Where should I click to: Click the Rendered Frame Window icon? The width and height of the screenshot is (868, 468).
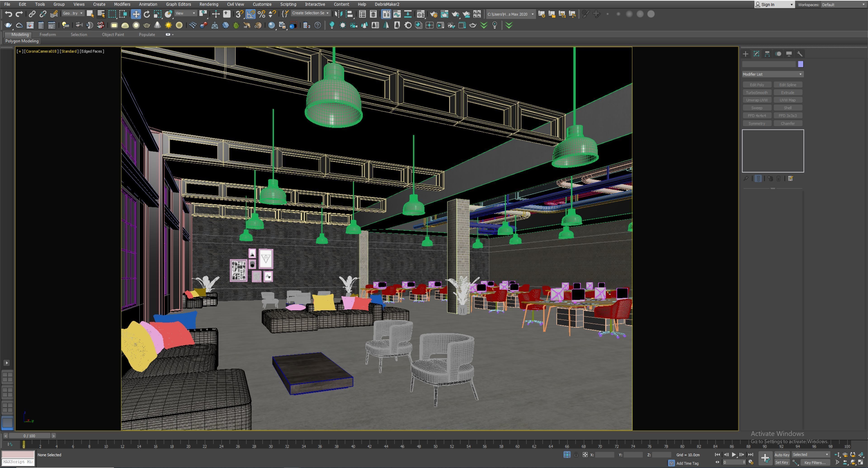444,14
